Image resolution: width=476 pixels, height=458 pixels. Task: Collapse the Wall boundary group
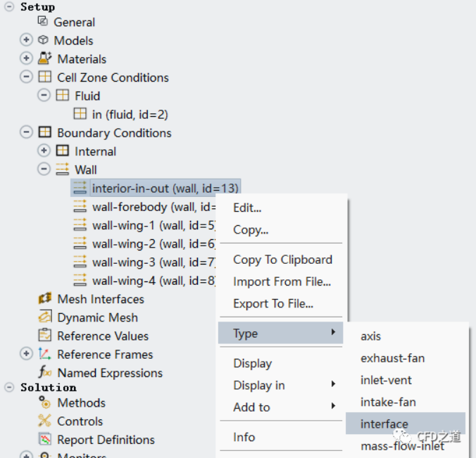[x=44, y=169]
